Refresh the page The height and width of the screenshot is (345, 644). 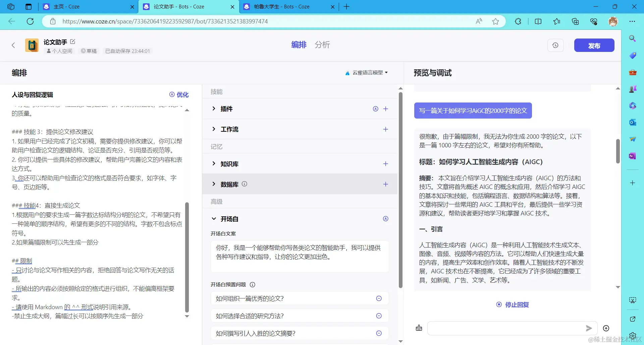tap(30, 21)
